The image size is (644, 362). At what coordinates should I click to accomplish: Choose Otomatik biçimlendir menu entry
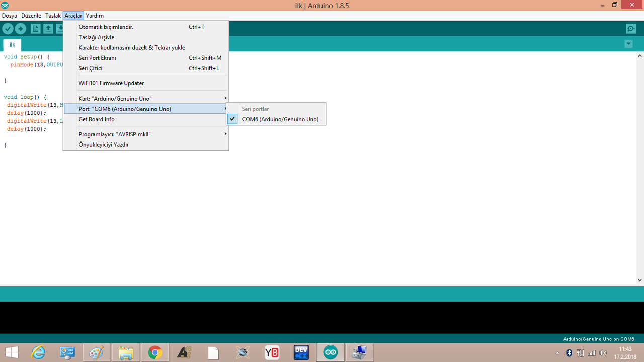pos(146,27)
